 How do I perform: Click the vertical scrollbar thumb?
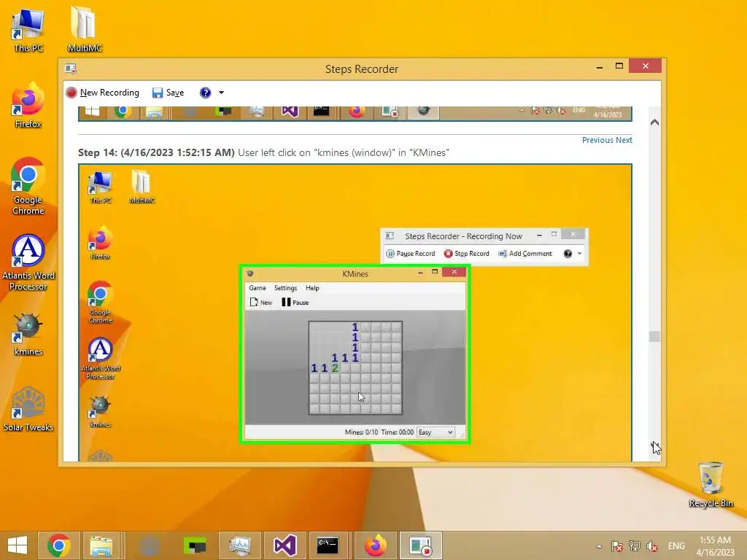[654, 336]
